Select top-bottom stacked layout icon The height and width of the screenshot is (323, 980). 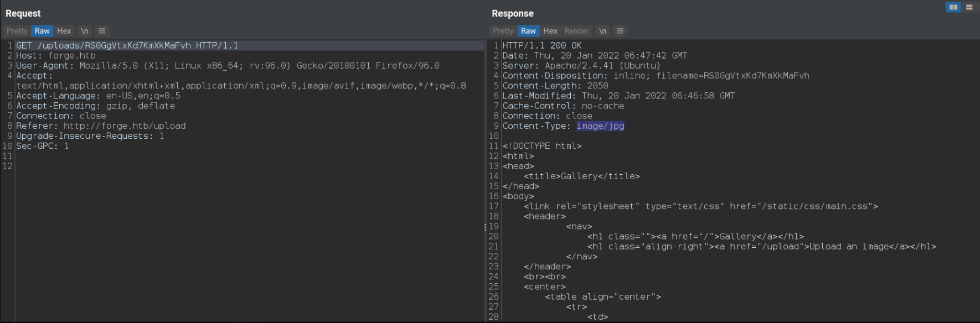coord(969,7)
